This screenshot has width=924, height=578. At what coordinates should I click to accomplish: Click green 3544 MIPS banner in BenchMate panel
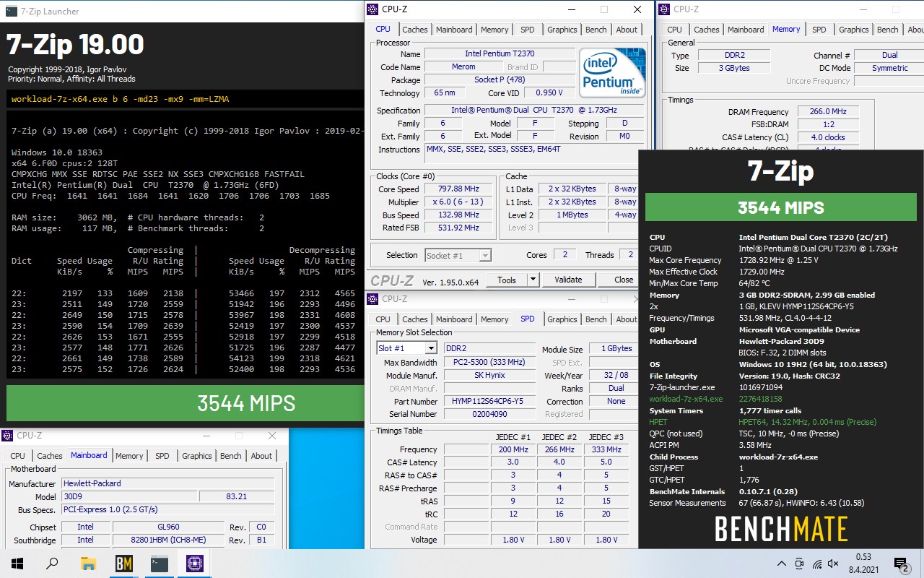pyautogui.click(x=780, y=207)
